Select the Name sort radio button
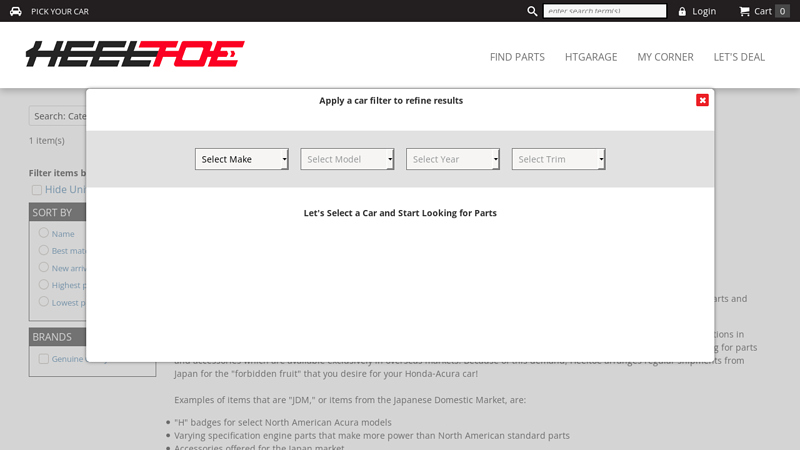 [44, 233]
